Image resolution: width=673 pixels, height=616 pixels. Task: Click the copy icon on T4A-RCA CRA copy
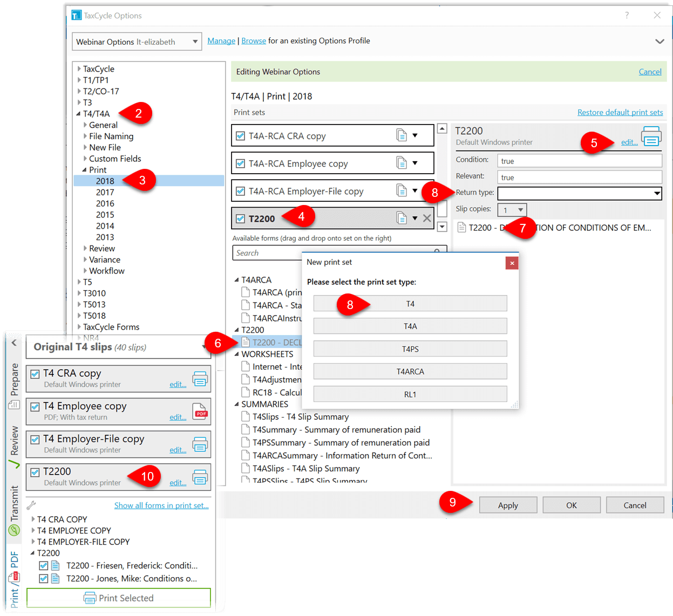(x=402, y=135)
